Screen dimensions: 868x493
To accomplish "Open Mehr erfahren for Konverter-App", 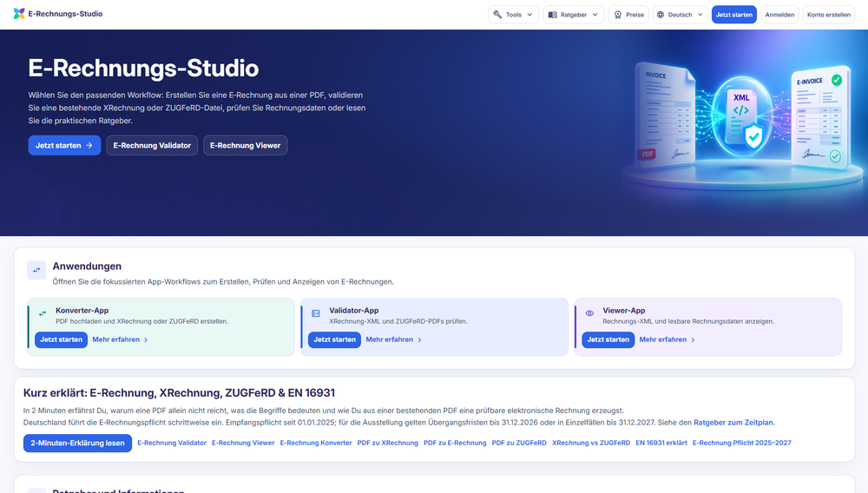I will pos(115,339).
